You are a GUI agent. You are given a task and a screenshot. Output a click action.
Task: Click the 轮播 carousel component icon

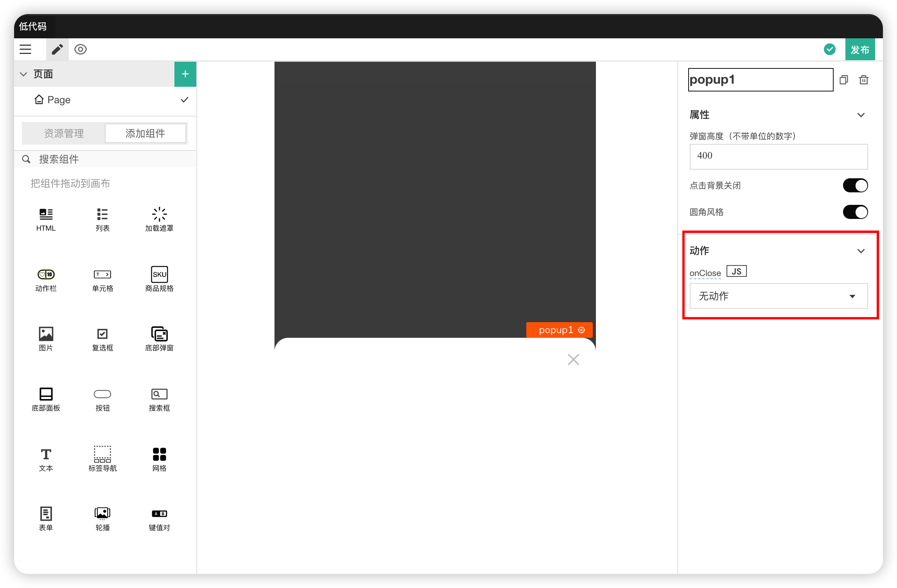(102, 513)
